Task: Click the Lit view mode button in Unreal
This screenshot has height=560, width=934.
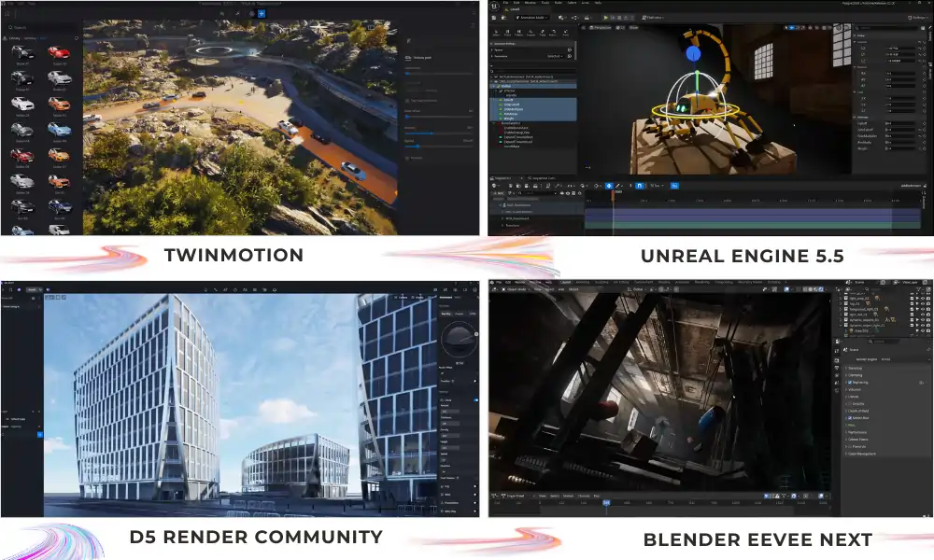Action: (619, 27)
